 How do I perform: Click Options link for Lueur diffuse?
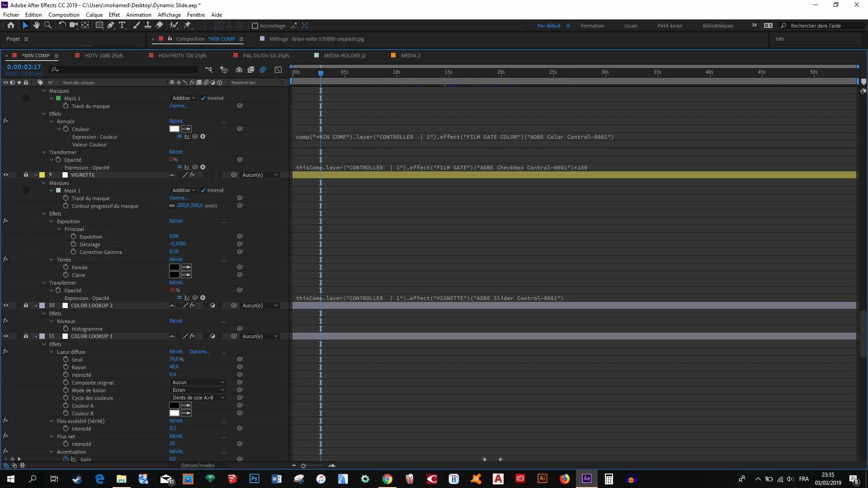(199, 352)
